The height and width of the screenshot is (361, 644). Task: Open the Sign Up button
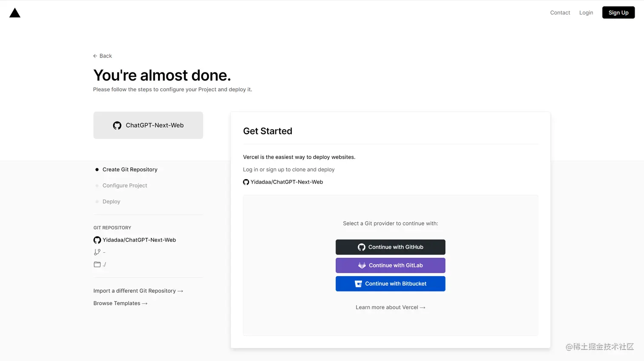(618, 12)
